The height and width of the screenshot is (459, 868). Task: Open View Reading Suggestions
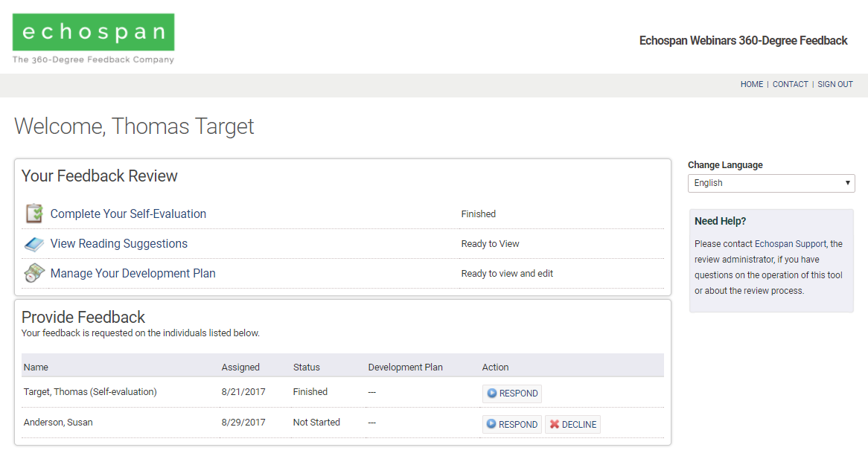pyautogui.click(x=119, y=244)
